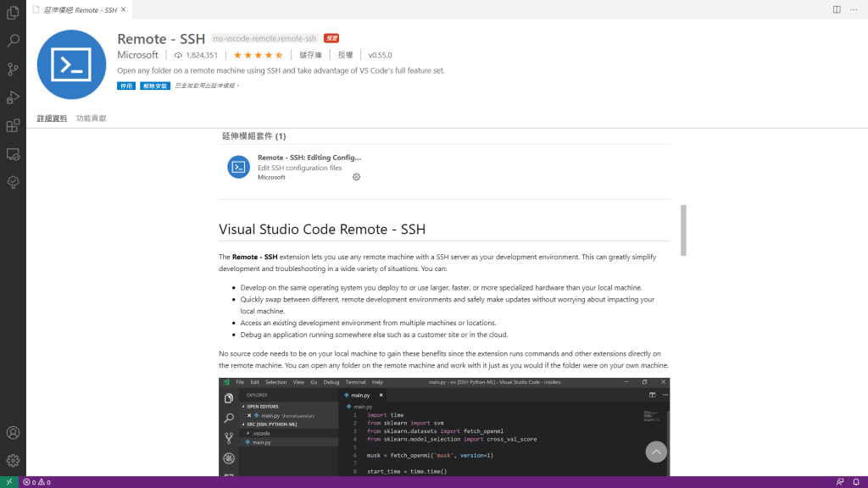Viewport: 868px width, 488px height.
Task: Open the Accounts menu icon
Action: pyautogui.click(x=13, y=433)
